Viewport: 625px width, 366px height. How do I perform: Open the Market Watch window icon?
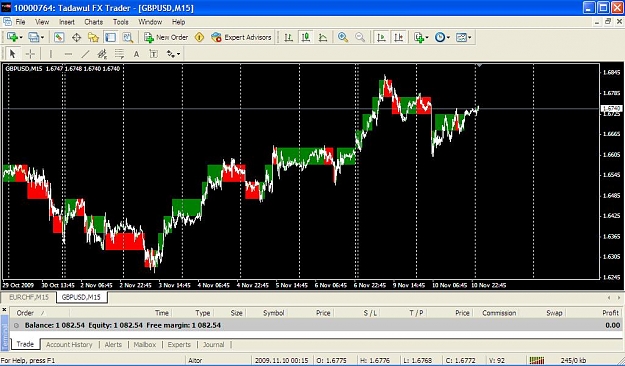[x=59, y=37]
